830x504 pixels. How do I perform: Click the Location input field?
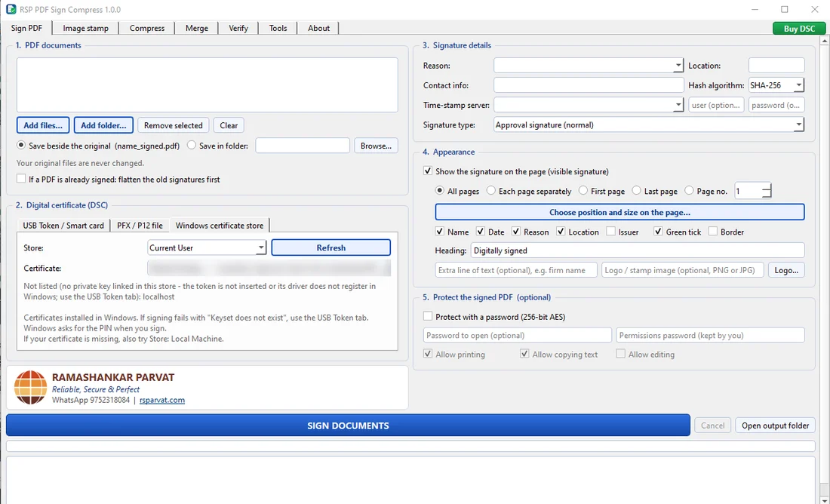pos(776,66)
